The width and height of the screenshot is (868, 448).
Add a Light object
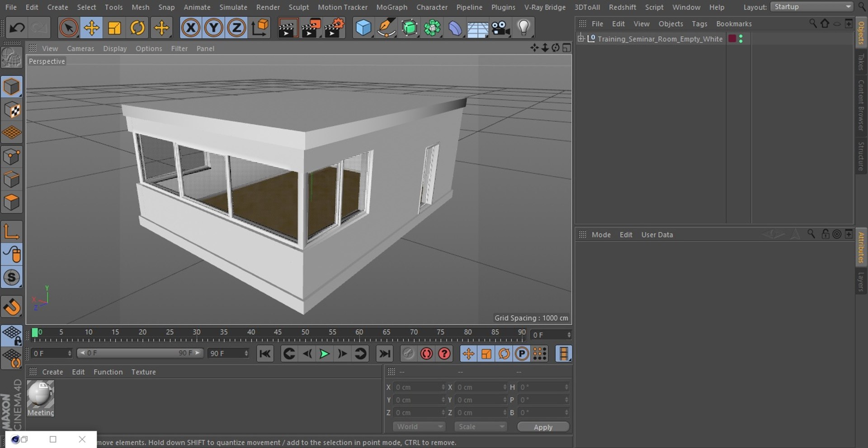tap(524, 28)
